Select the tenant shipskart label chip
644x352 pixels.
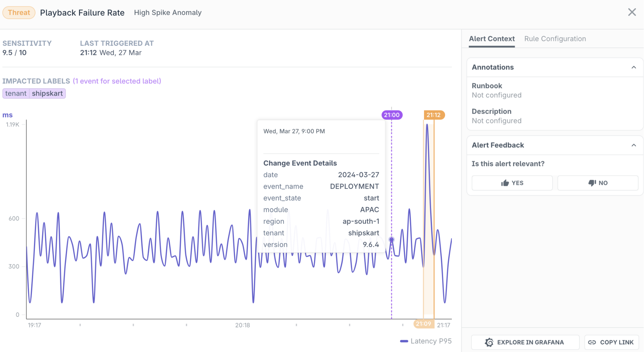tap(34, 93)
